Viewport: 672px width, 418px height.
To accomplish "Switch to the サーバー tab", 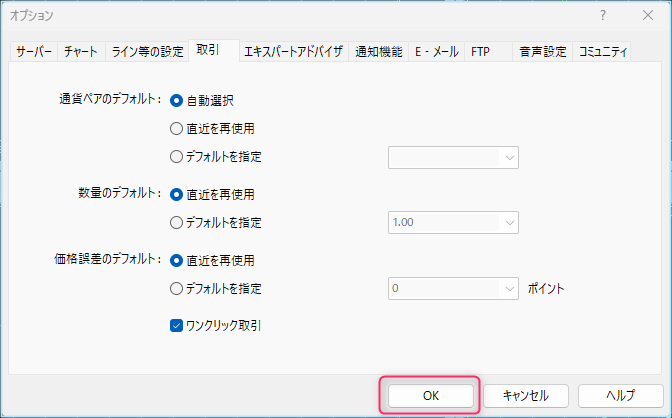I will click(x=33, y=50).
